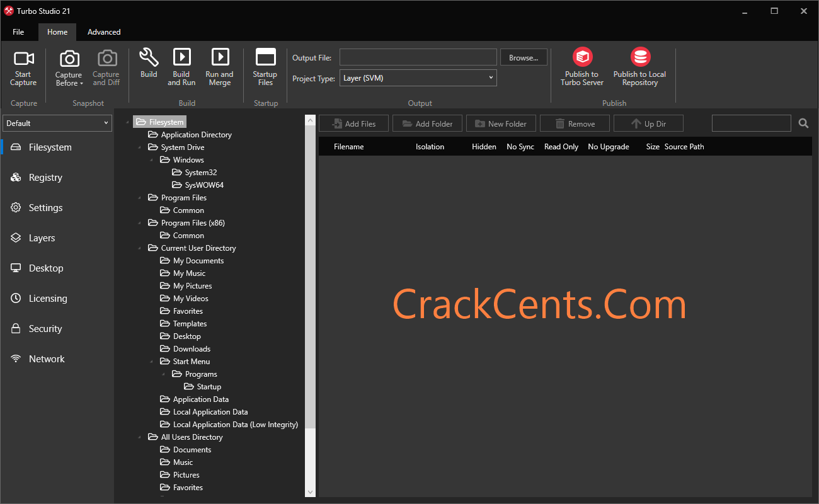819x504 pixels.
Task: Open the Settings gear section
Action: tap(57, 208)
